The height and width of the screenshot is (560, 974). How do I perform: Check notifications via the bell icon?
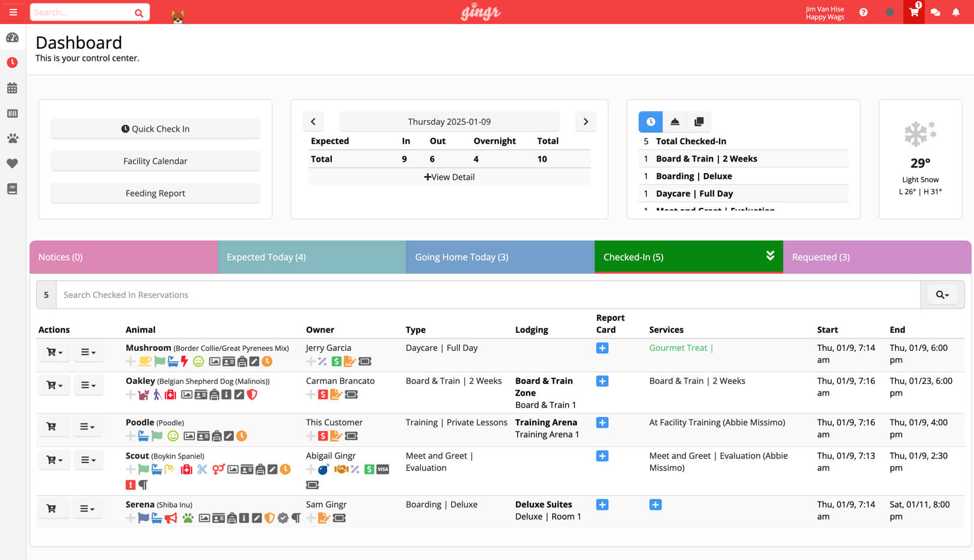[x=956, y=12]
